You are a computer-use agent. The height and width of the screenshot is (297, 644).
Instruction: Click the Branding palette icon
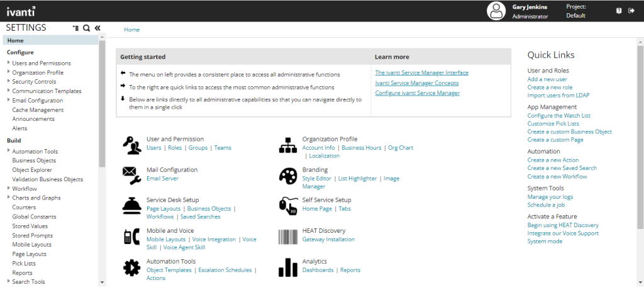(288, 177)
